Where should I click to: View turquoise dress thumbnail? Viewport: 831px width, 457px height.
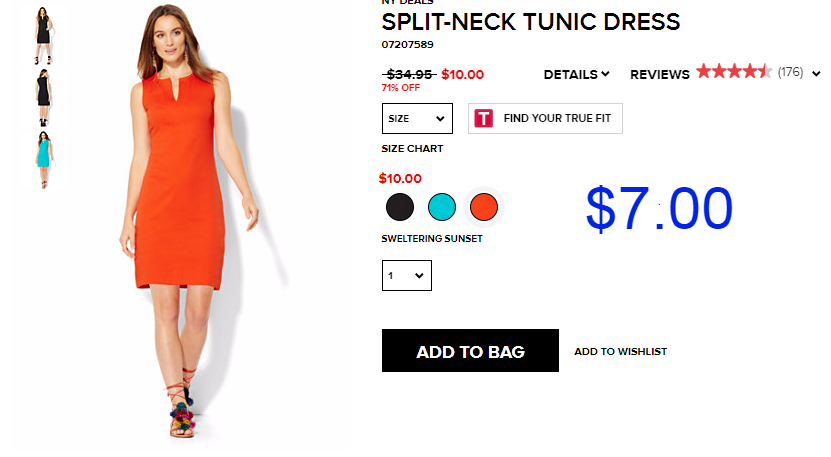pyautogui.click(x=43, y=160)
